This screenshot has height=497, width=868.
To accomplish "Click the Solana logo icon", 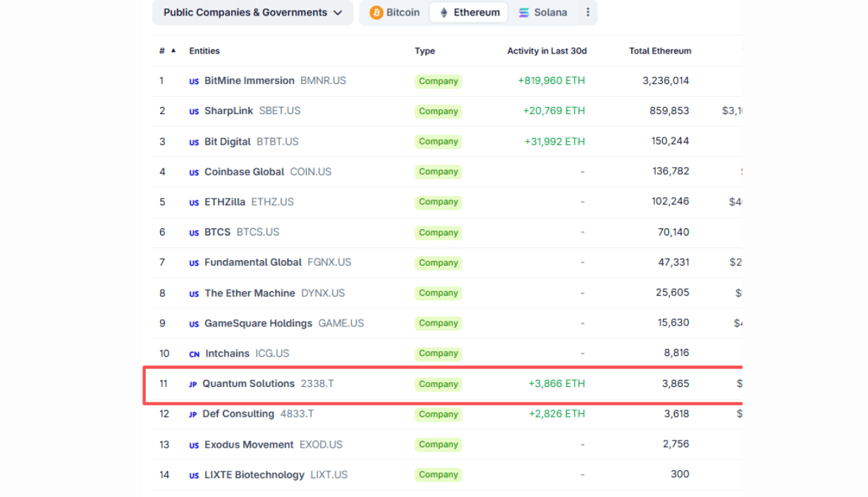I will click(524, 13).
